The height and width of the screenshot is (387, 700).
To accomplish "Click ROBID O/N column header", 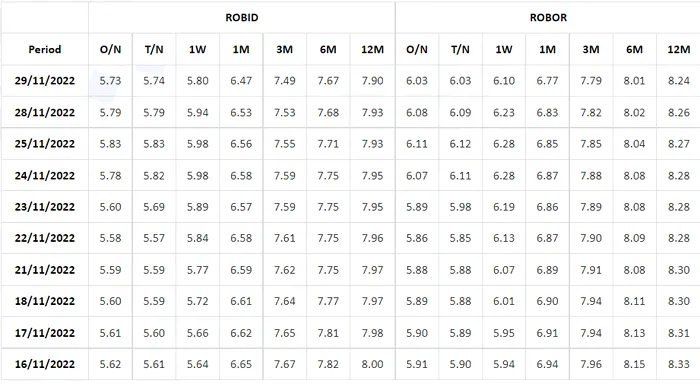I will (x=110, y=49).
